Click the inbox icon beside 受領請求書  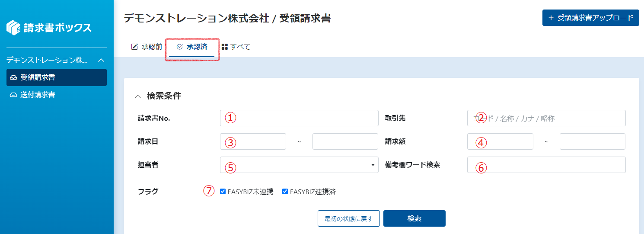coord(13,78)
